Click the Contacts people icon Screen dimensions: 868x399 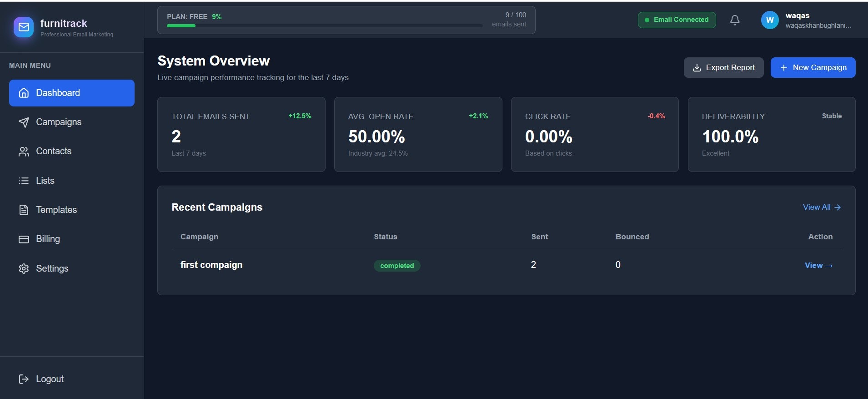click(x=24, y=152)
